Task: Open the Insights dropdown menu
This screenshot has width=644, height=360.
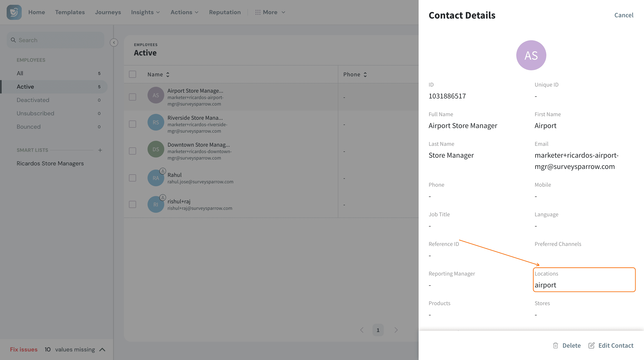Action: tap(145, 12)
